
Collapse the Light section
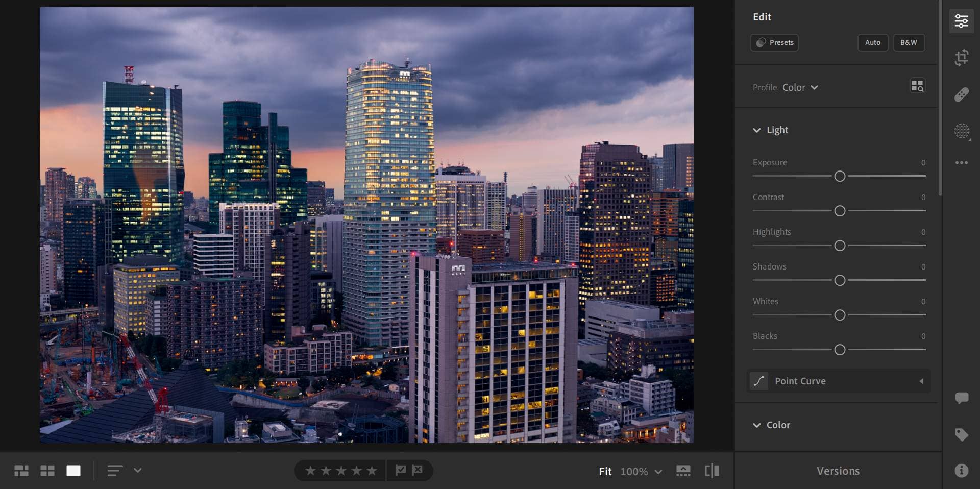[x=756, y=130]
